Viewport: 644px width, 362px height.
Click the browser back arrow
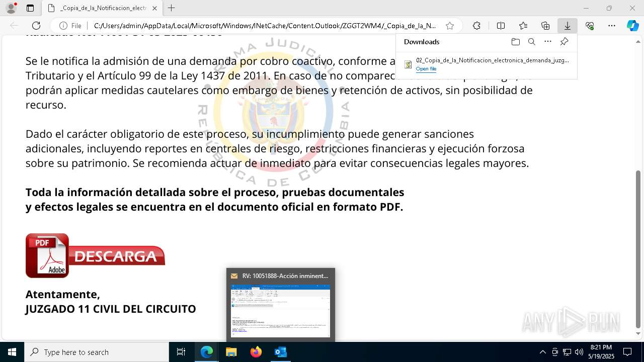(14, 26)
